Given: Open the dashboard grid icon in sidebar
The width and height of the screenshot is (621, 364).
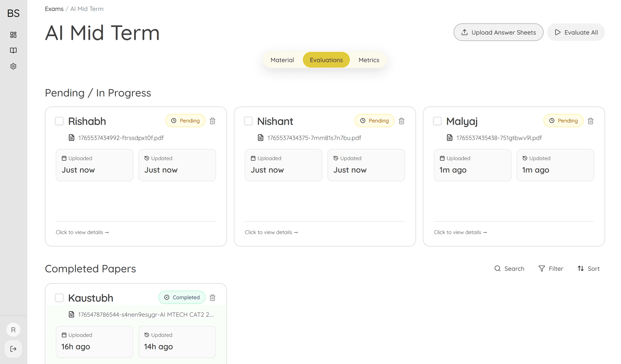Looking at the screenshot, I should [13, 35].
